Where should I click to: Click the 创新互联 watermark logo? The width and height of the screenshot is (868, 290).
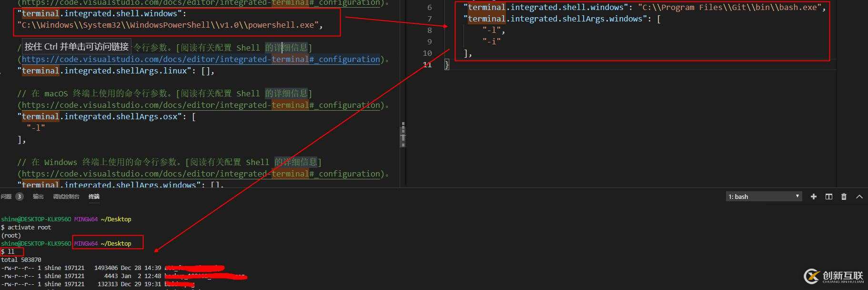[x=833, y=277]
